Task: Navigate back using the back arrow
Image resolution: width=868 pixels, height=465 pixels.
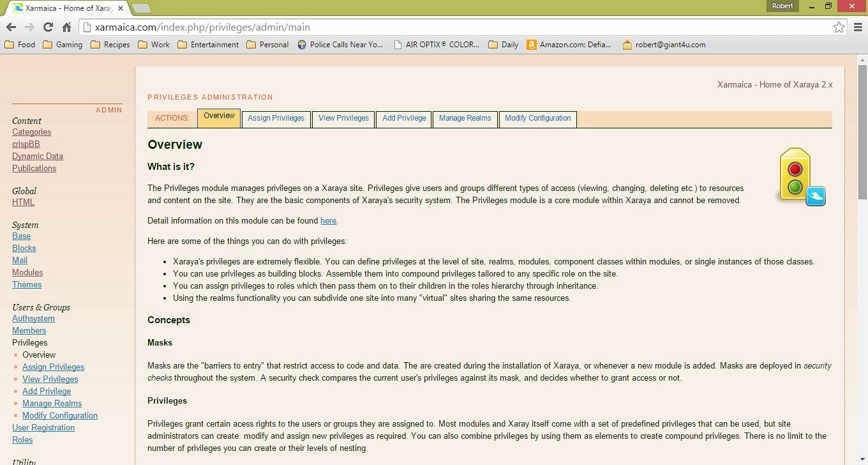Action: 11,27
